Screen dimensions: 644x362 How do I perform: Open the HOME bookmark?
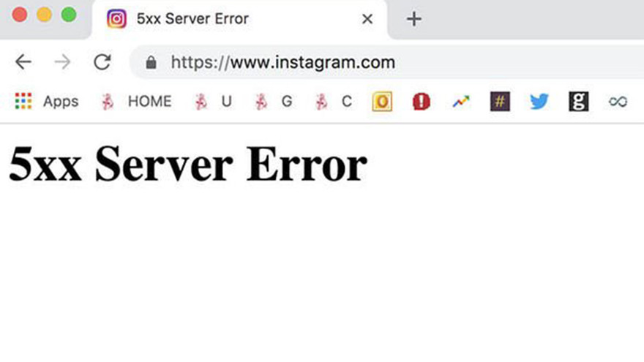tap(136, 102)
